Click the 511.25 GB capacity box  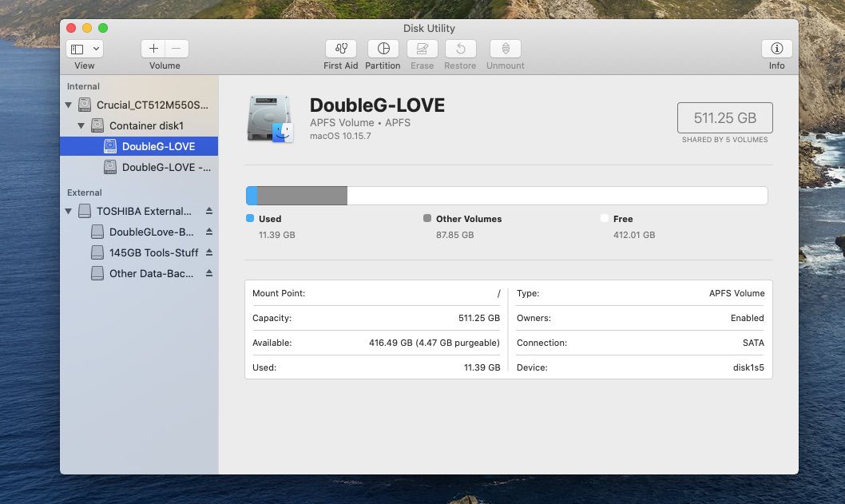tap(724, 117)
